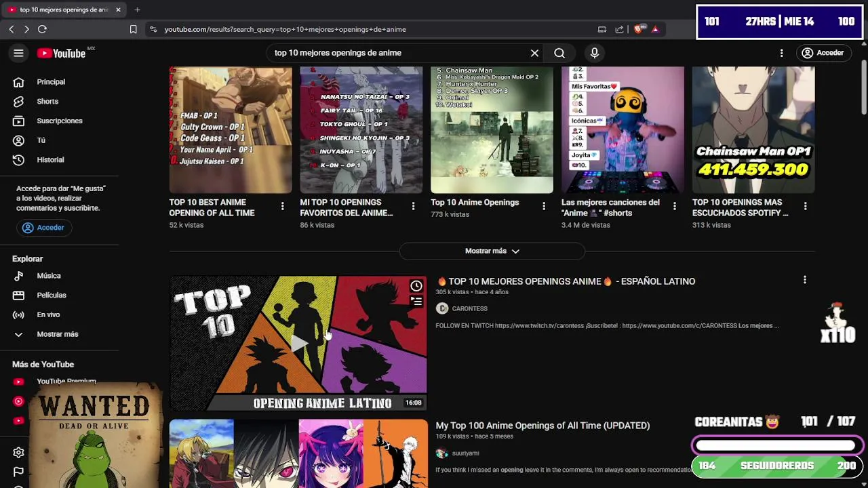
Task: Click browser back arrow
Action: click(12, 29)
